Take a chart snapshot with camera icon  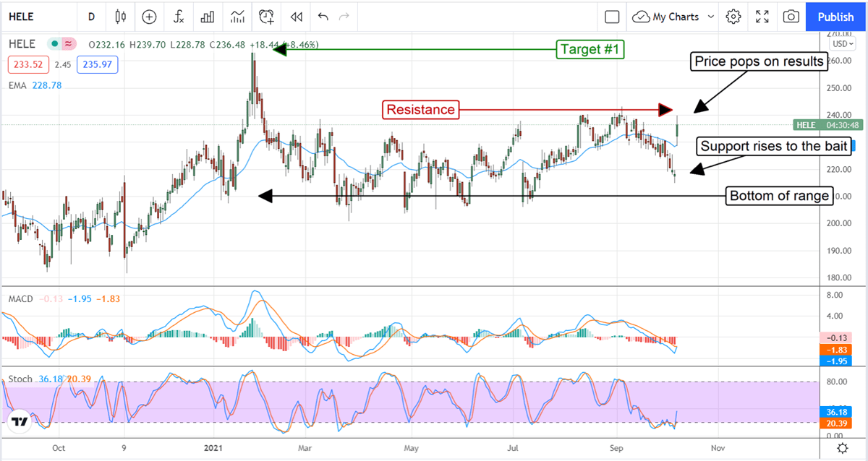(x=791, y=16)
